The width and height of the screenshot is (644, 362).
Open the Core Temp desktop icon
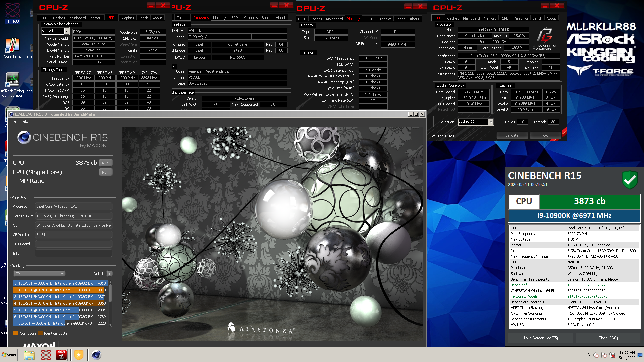(12, 48)
